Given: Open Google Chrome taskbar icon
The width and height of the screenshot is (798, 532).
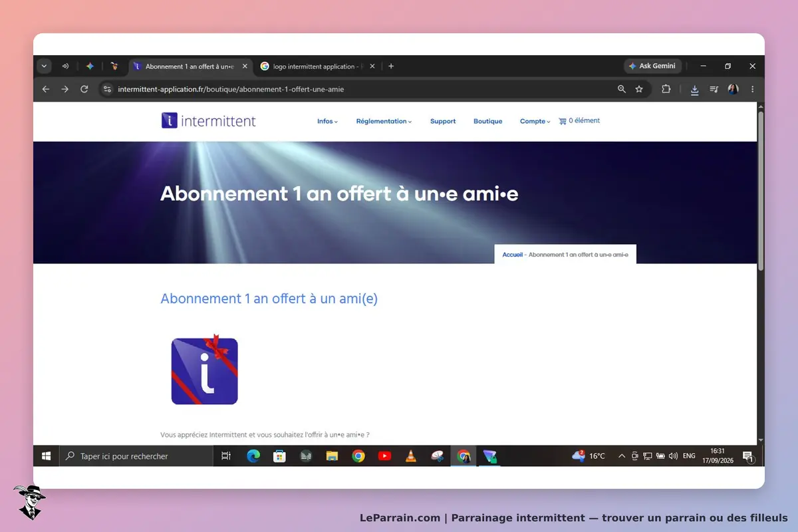Looking at the screenshot, I should [x=358, y=456].
